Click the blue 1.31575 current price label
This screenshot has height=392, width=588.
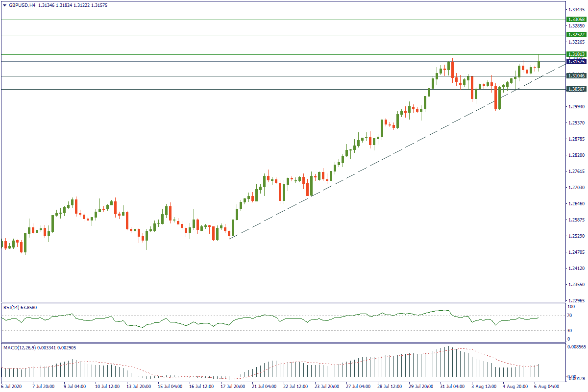(x=576, y=61)
